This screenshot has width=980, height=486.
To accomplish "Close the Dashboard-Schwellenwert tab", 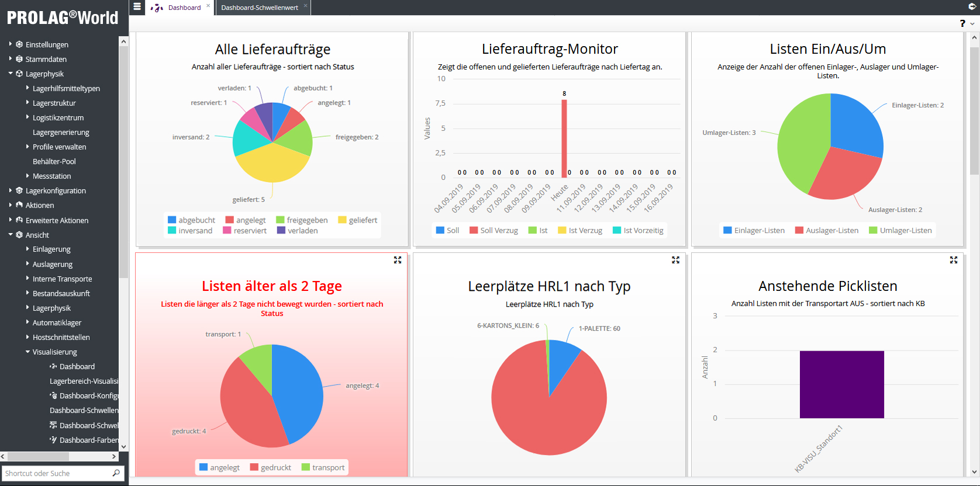I will pyautogui.click(x=305, y=6).
